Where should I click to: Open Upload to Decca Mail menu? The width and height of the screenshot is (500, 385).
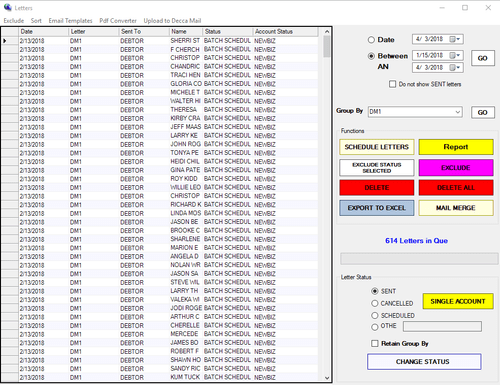click(x=172, y=21)
